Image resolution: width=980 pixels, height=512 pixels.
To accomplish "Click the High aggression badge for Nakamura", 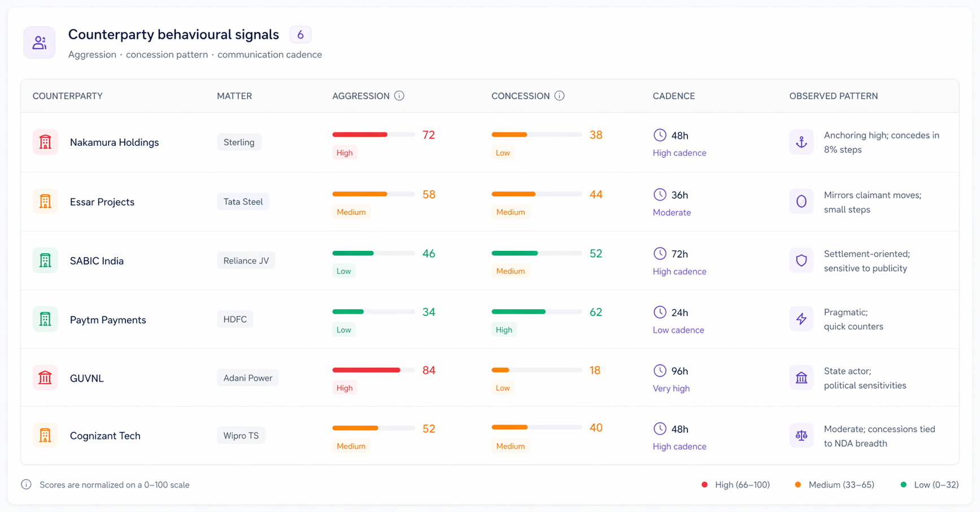I will 345,153.
